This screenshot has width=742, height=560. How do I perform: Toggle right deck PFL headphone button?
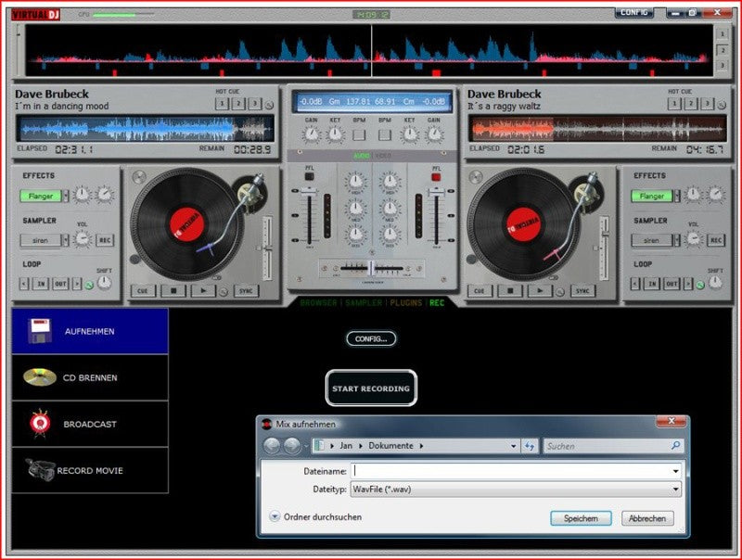click(436, 177)
